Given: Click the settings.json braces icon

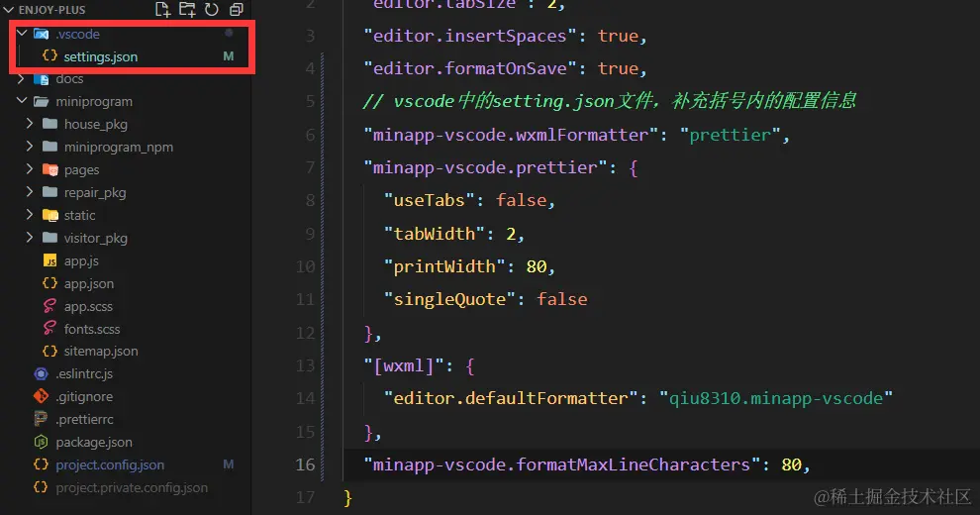Looking at the screenshot, I should pos(49,55).
